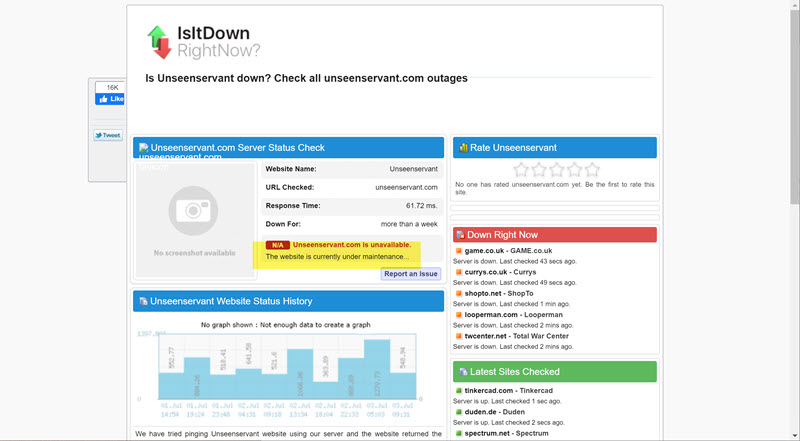The height and width of the screenshot is (441, 800).
Task: Click the orange status icon beside shopto.net
Action: point(459,293)
